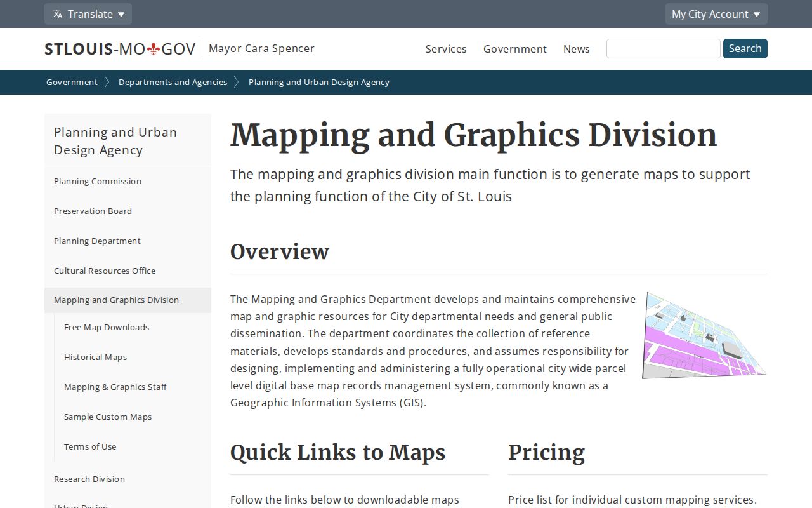The height and width of the screenshot is (508, 812).
Task: Select Planning Commission in sidebar
Action: 128,181
